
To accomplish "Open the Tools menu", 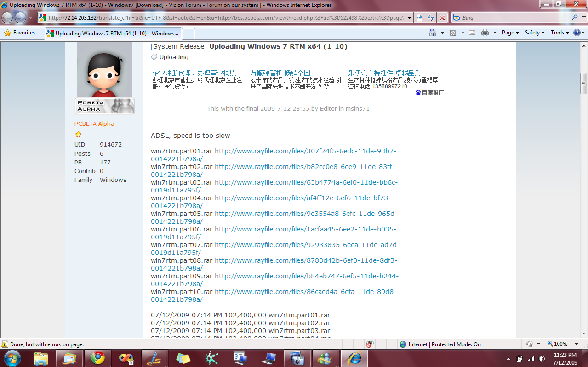I will pos(560,33).
